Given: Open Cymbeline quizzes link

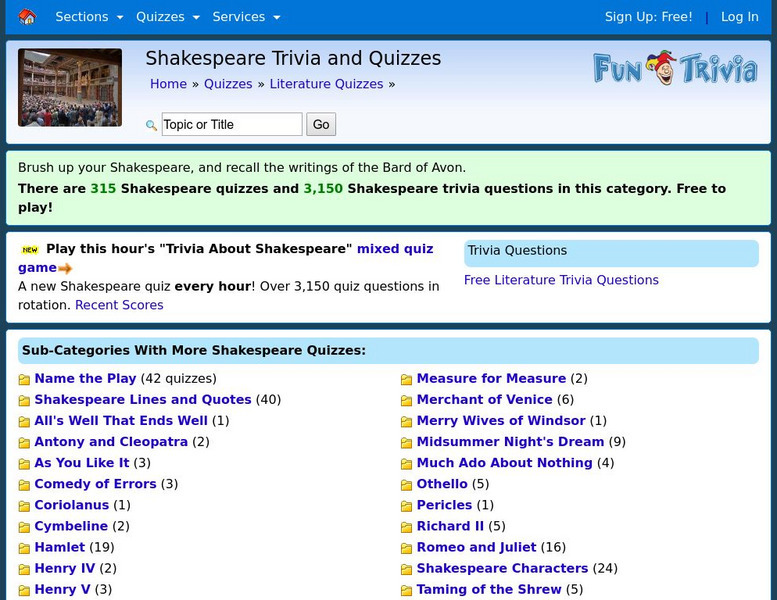Looking at the screenshot, I should 71,526.
